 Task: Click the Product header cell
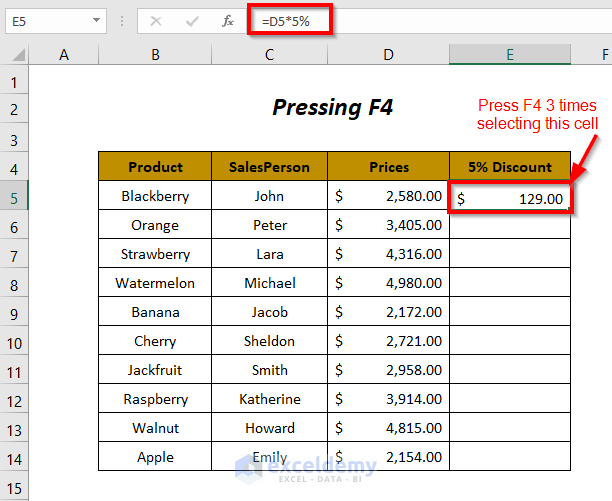[155, 167]
